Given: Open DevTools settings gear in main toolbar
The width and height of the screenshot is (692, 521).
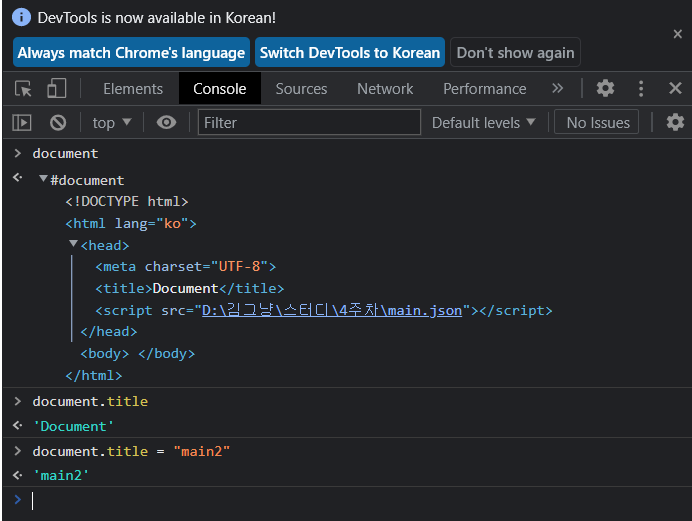Looking at the screenshot, I should click(x=605, y=88).
